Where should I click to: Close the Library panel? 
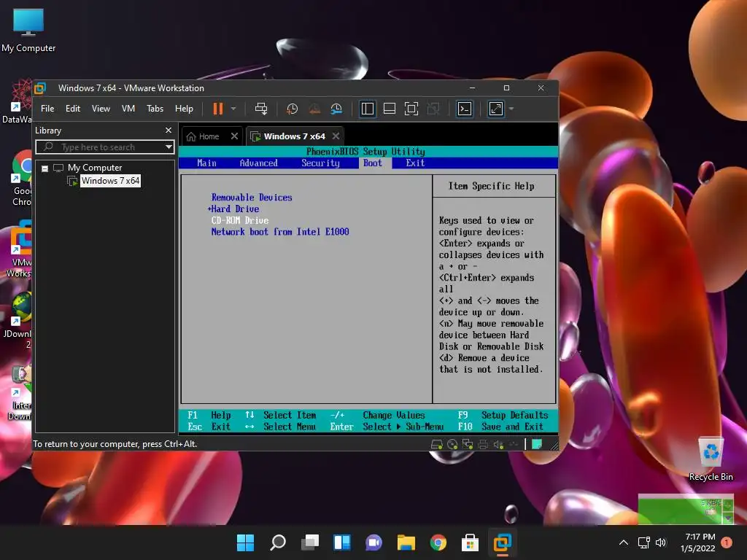point(169,130)
